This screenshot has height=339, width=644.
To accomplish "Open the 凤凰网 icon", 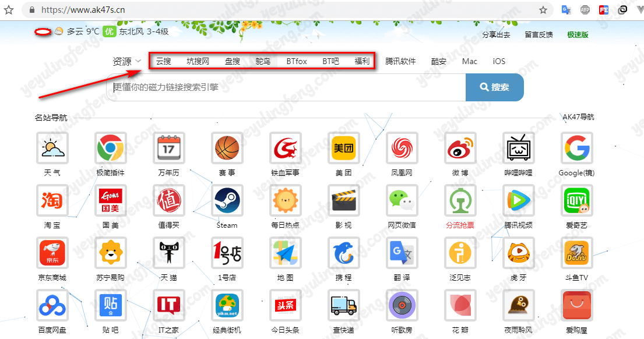I will coord(402,148).
